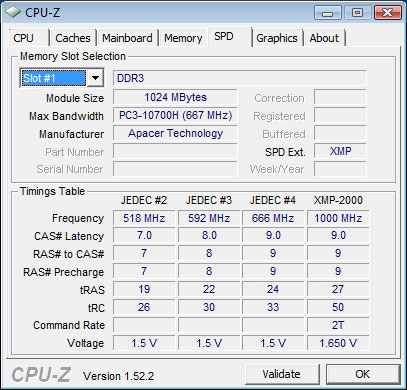Click the CPU-Z title bar app icon
Viewport: 407px width, 390px height.
(x=14, y=13)
